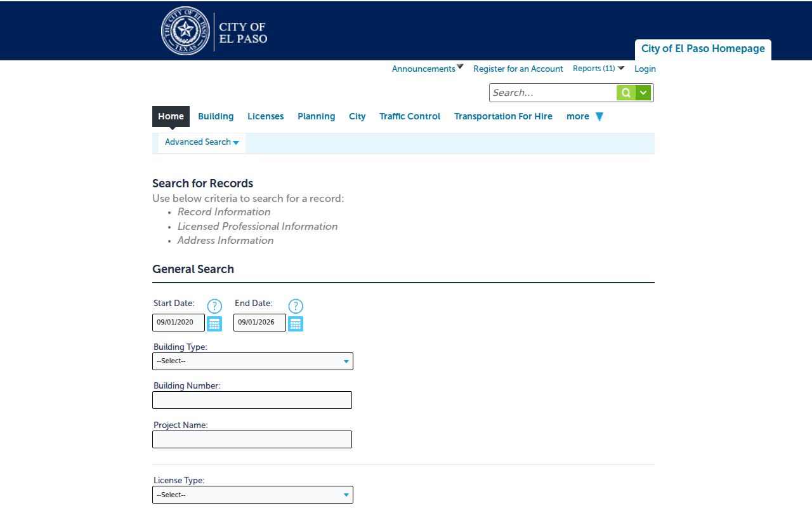Click the Start Date field
812x508 pixels.
178,323
